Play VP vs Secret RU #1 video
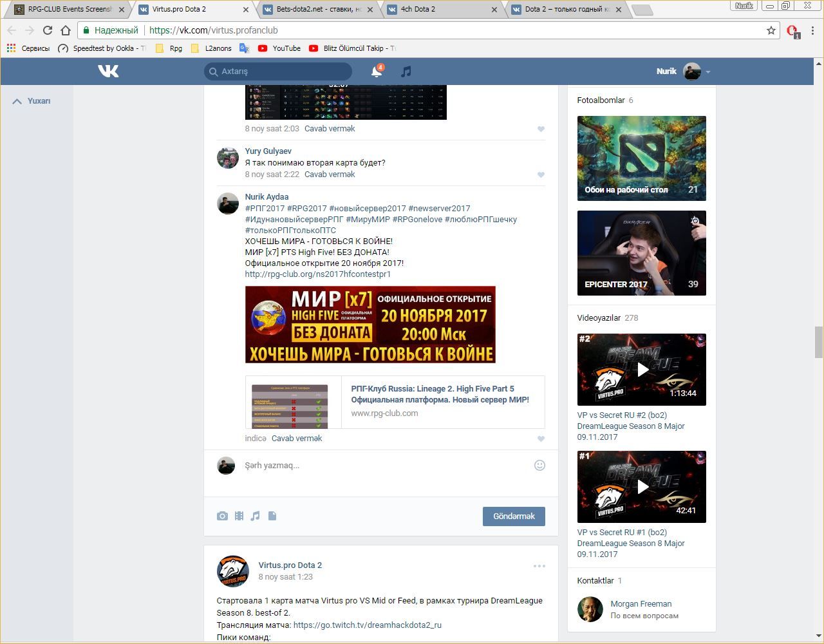Viewport: 824px width, 644px height. click(642, 487)
